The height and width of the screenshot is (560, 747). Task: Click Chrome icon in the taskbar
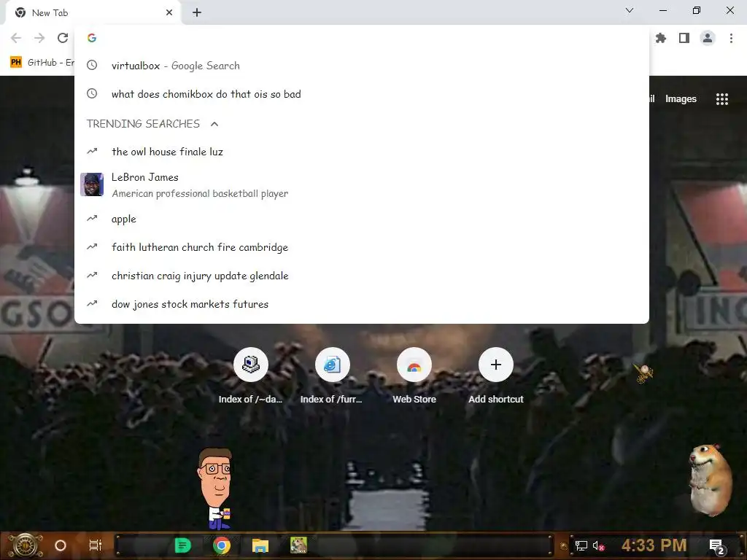click(x=222, y=545)
